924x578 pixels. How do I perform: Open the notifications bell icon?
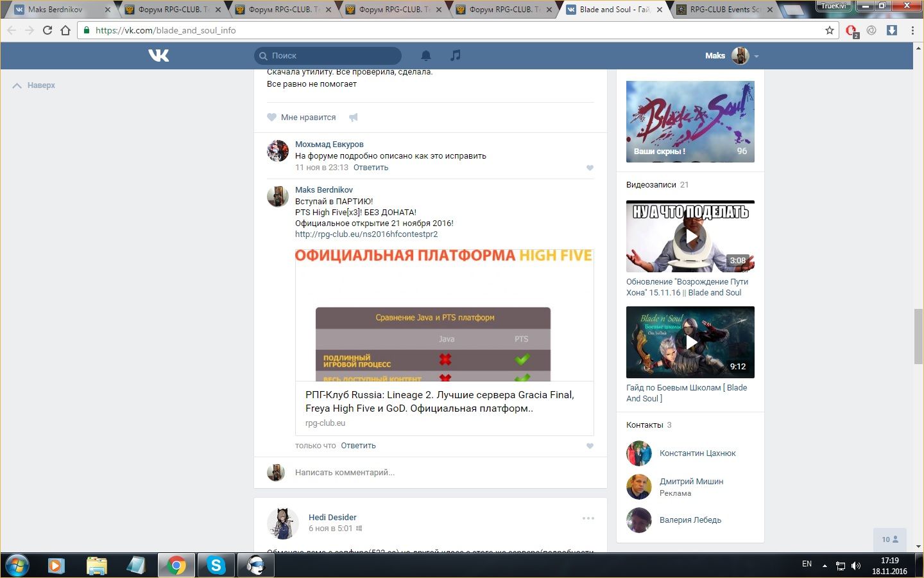click(x=426, y=56)
